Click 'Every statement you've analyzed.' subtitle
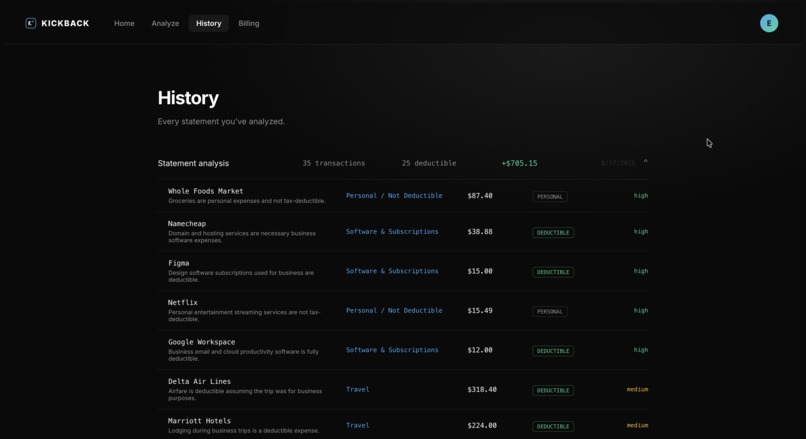 click(x=221, y=121)
